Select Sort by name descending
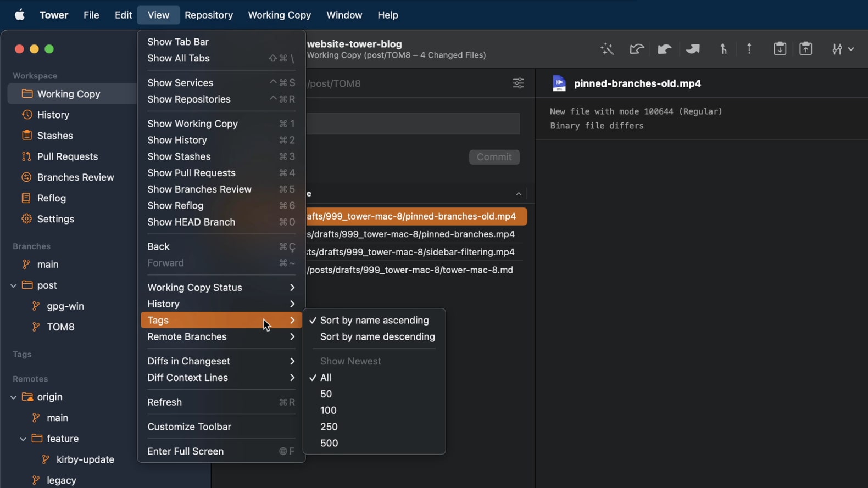 pos(377,337)
